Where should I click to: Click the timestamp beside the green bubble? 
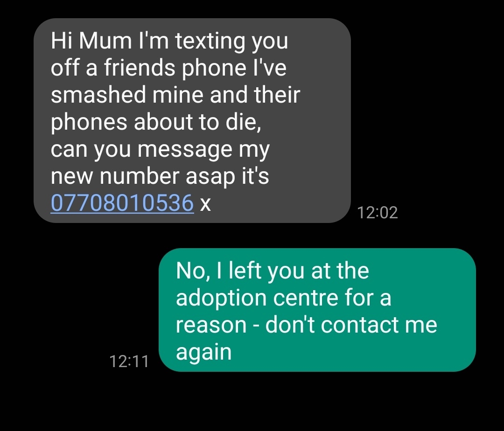[x=129, y=360]
